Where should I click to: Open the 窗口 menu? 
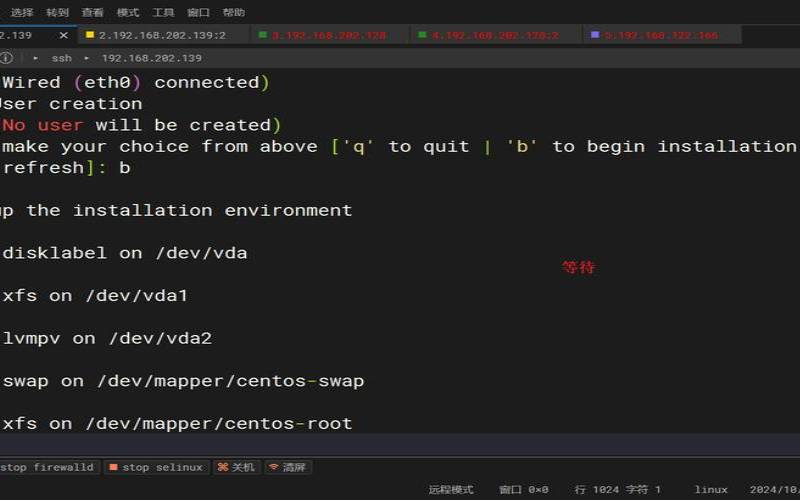tap(198, 13)
